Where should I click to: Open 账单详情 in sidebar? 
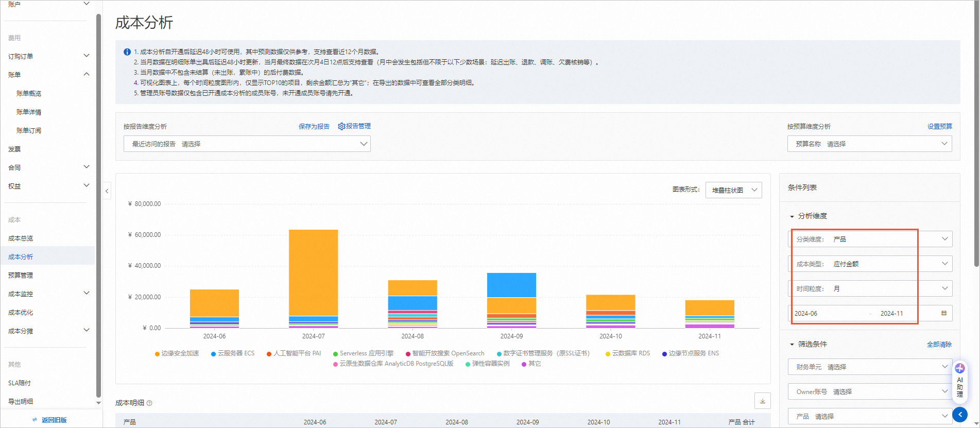[29, 112]
